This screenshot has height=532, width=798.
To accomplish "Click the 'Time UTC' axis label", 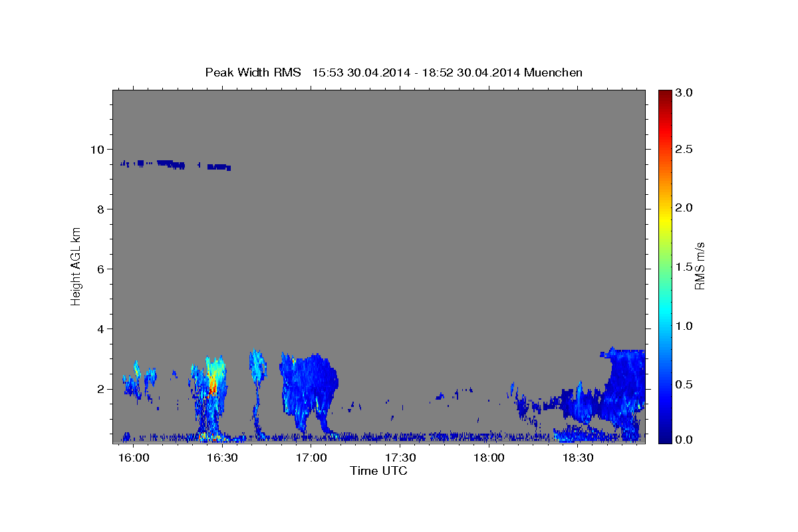I will pos(378,471).
